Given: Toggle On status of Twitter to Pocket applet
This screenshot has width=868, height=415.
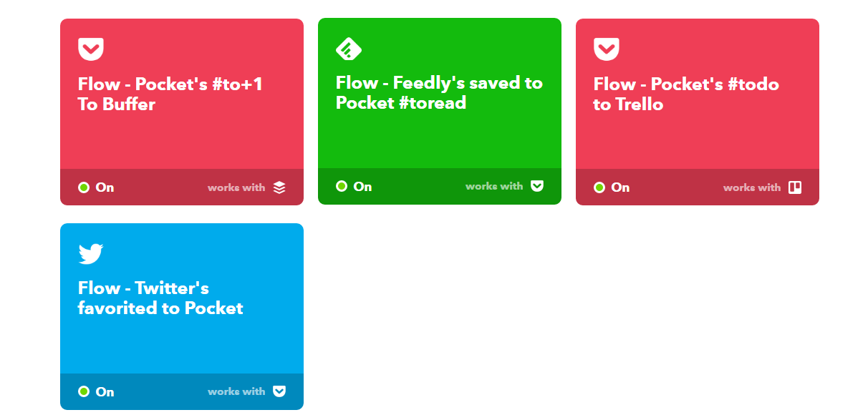Looking at the screenshot, I should click(97, 391).
